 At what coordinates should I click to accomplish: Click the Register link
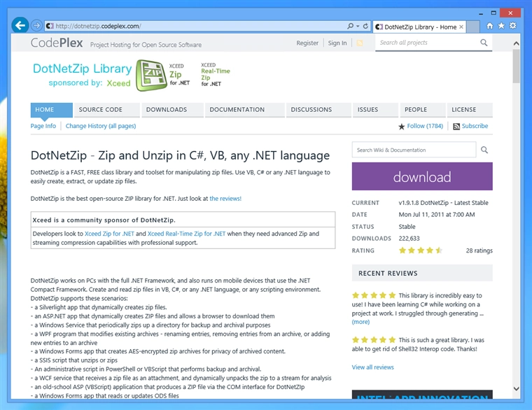(x=307, y=43)
